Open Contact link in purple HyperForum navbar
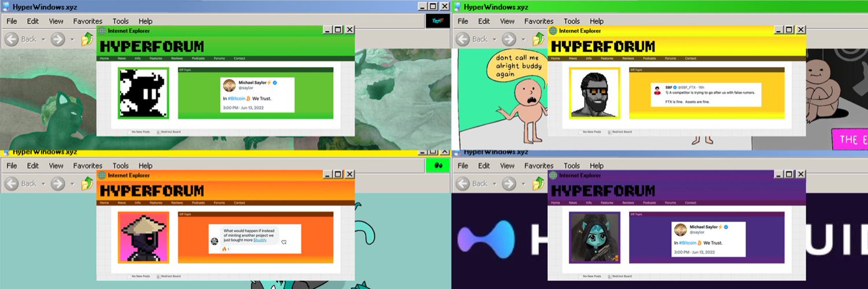 point(690,203)
